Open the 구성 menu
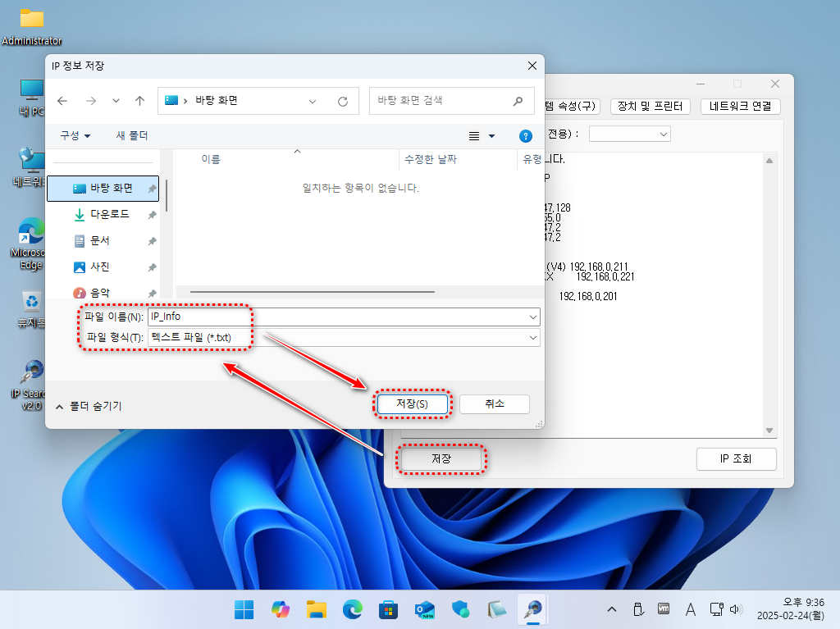This screenshot has height=629, width=840. (75, 135)
